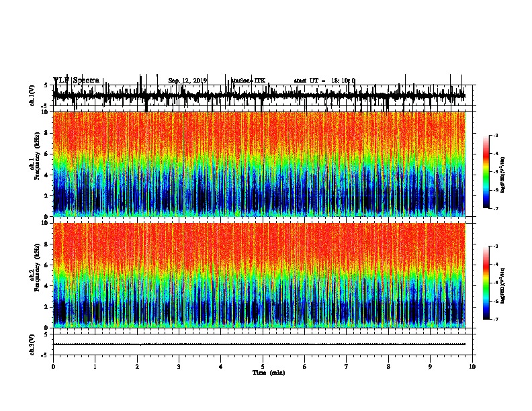Click the "2" kHz tick of ch.2 spectrogram

46,307
